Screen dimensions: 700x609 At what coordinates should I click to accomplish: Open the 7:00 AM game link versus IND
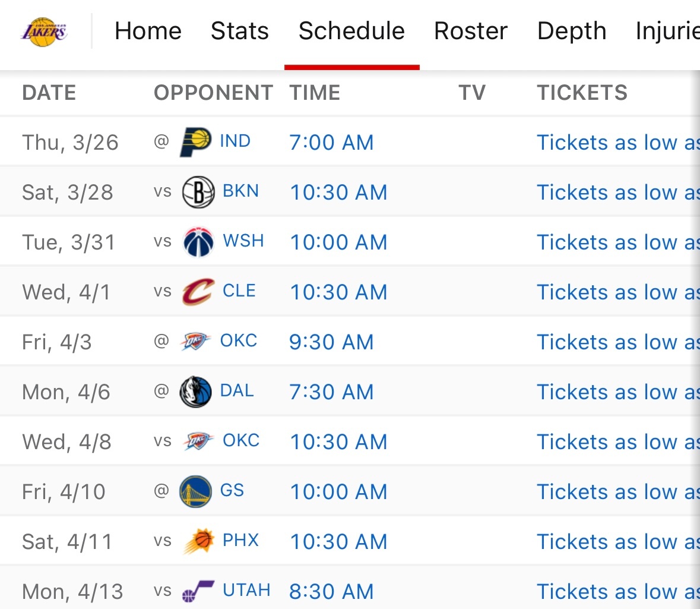pyautogui.click(x=331, y=143)
